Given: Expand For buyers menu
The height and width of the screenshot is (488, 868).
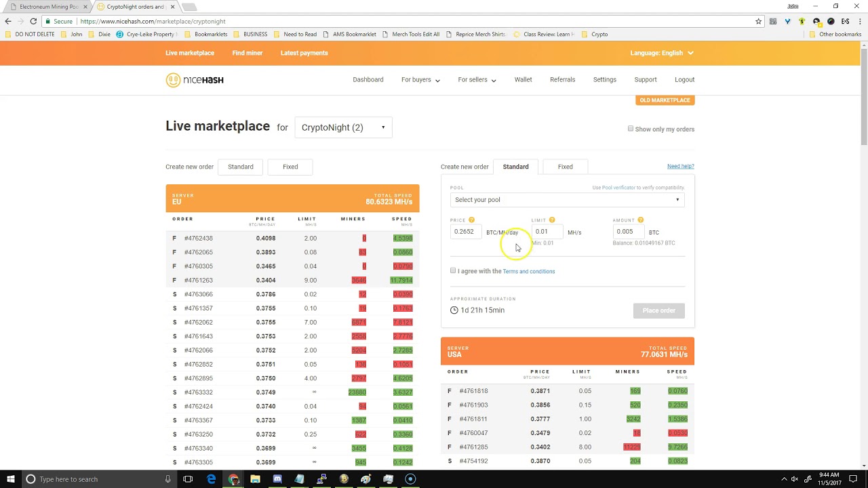Looking at the screenshot, I should [x=420, y=80].
